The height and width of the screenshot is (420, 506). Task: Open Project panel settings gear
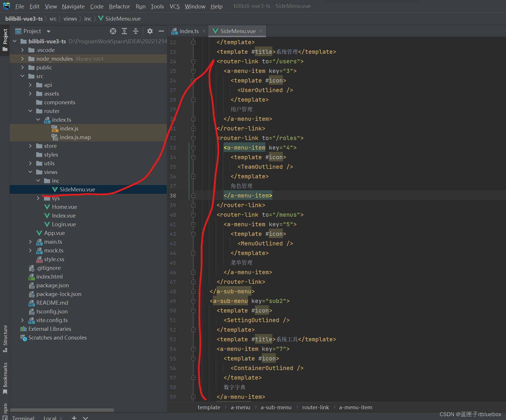[150, 31]
